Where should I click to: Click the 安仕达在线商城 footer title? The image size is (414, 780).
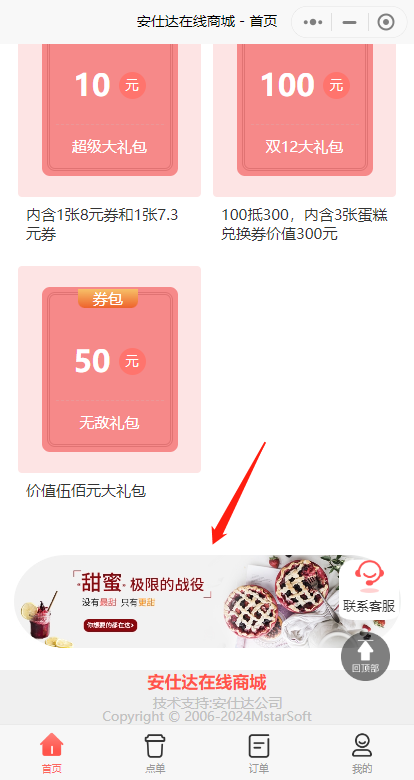207,682
